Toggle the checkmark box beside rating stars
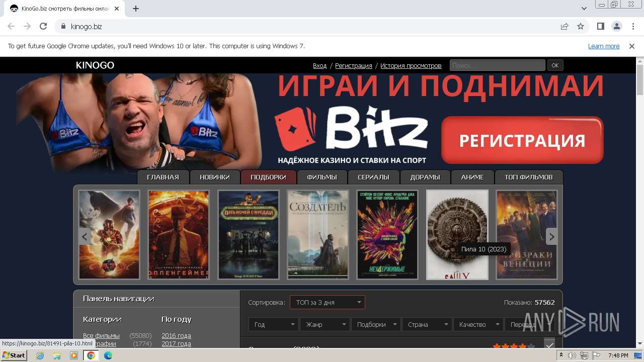This screenshot has width=644, height=362. 549,344
